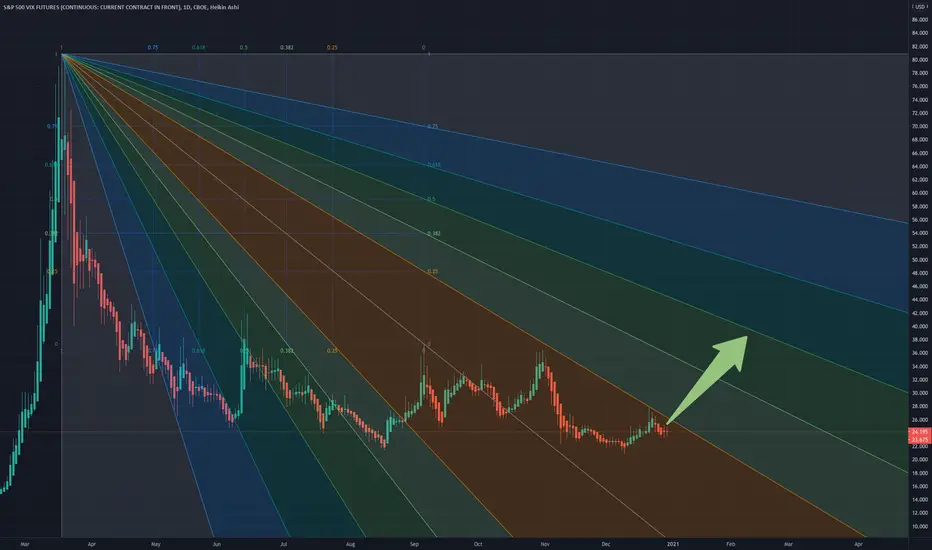Click the S&P 500 VIX Futures chart title
The width and height of the screenshot is (932, 550).
pyautogui.click(x=121, y=7)
